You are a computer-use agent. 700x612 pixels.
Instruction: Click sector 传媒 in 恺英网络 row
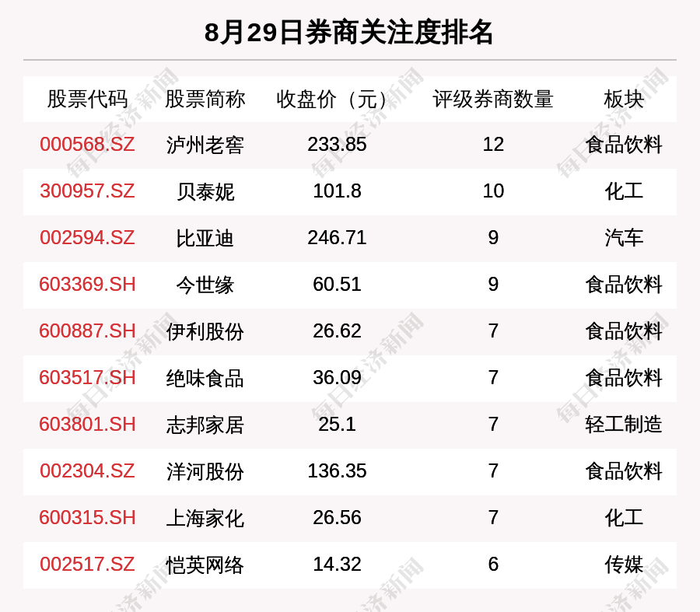pyautogui.click(x=624, y=565)
